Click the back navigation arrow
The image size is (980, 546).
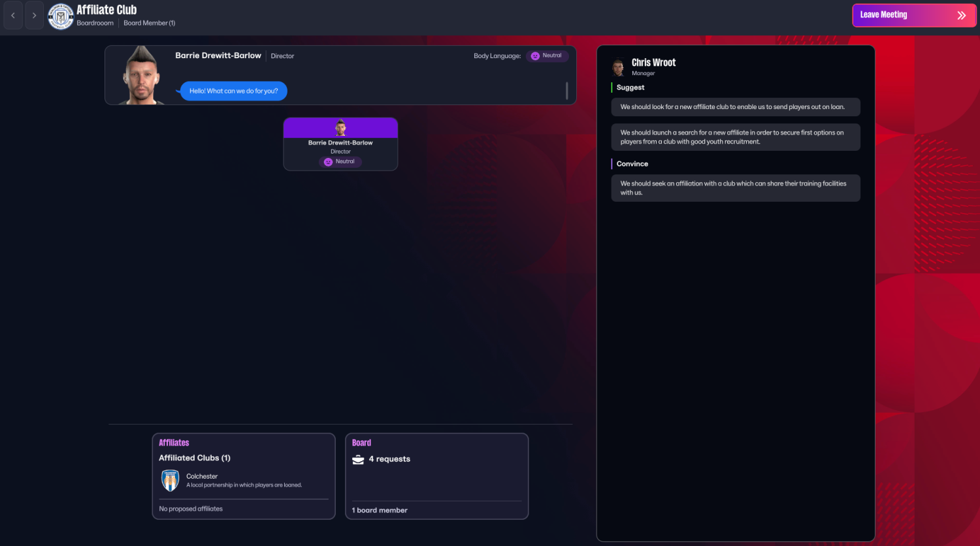pyautogui.click(x=13, y=15)
